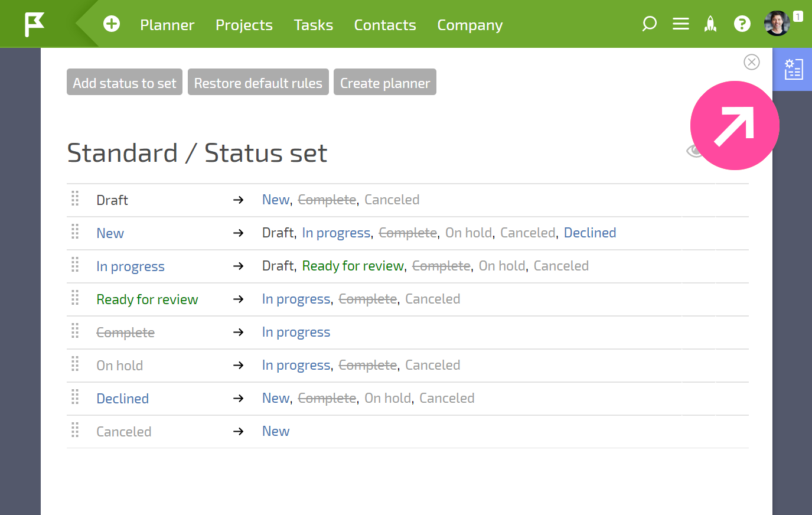
Task: Click the drag handle for the Declined row
Action: pyautogui.click(x=75, y=397)
